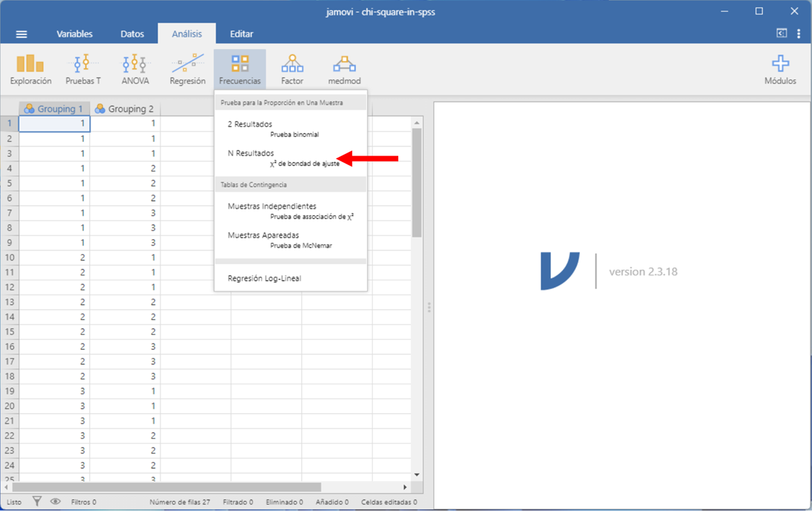Collapse the Frecuencias dropdown menu

click(240, 70)
